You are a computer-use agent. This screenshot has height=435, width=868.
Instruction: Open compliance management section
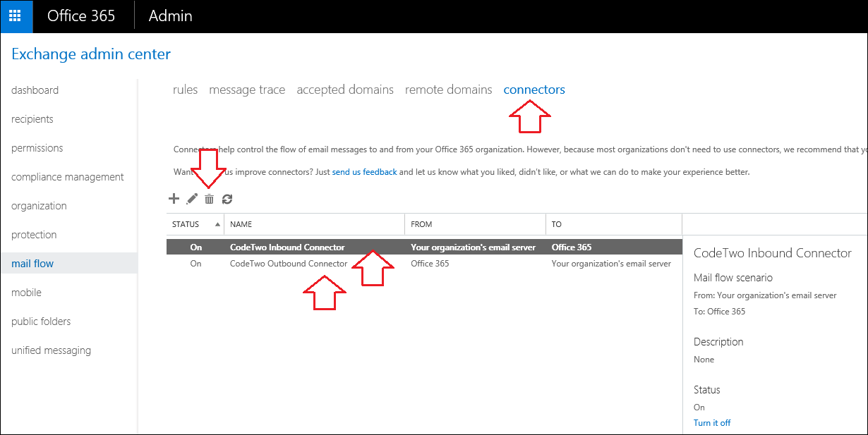(x=68, y=177)
